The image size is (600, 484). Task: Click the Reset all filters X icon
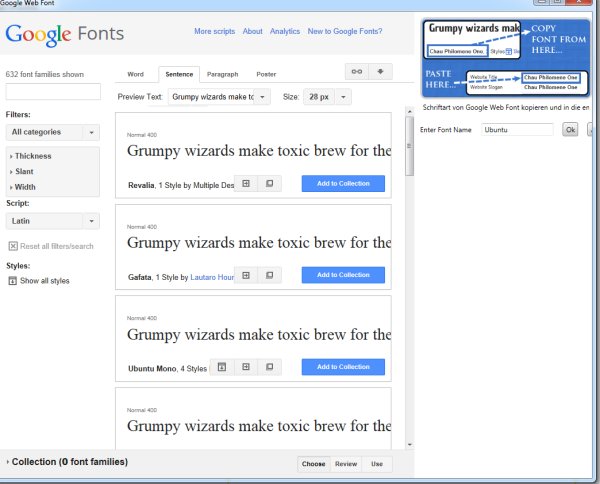point(13,246)
